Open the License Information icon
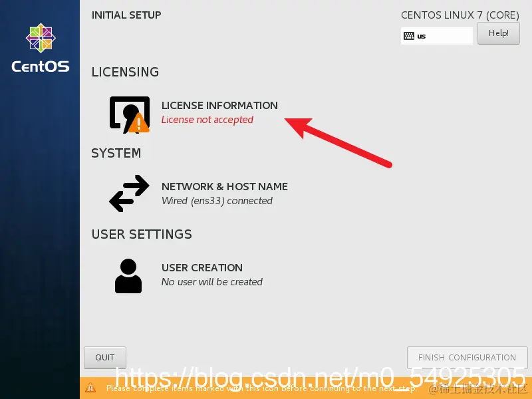Screen dimensions: 532x399 130,114
